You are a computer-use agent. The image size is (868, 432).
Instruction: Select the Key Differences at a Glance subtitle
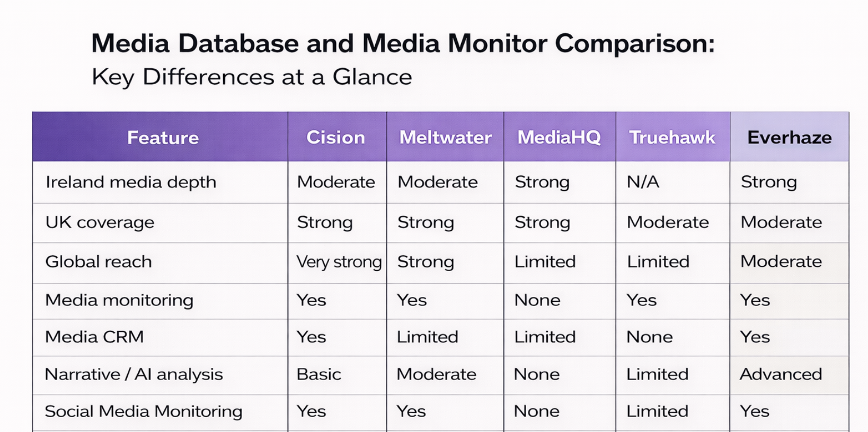(252, 77)
